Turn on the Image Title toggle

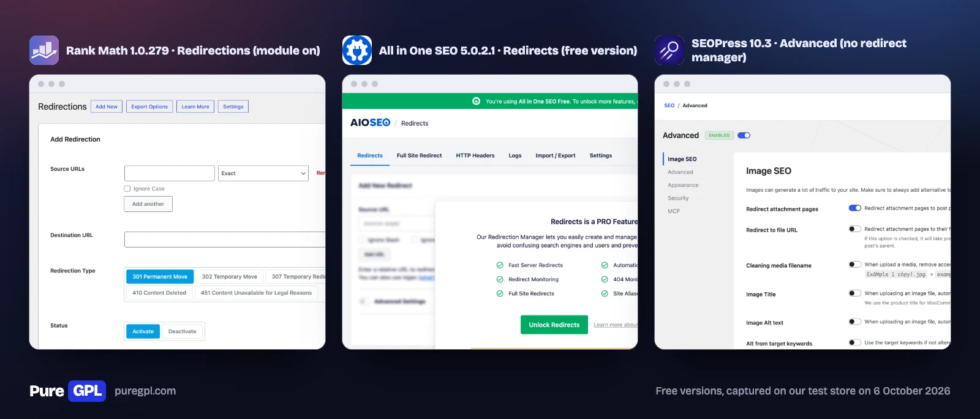(854, 293)
